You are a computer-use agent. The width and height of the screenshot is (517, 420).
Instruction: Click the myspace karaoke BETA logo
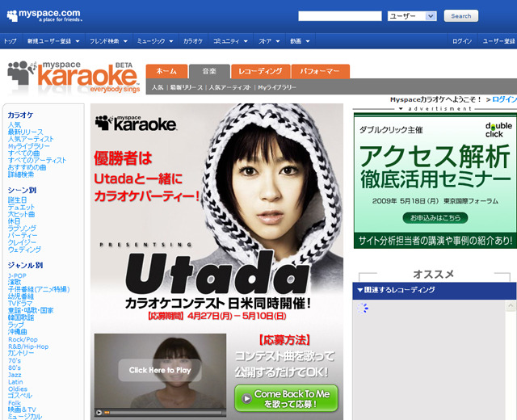pos(74,78)
